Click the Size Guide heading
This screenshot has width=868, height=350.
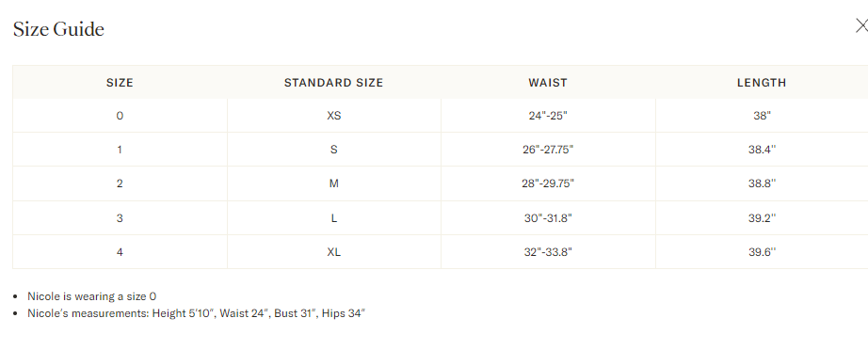click(58, 29)
